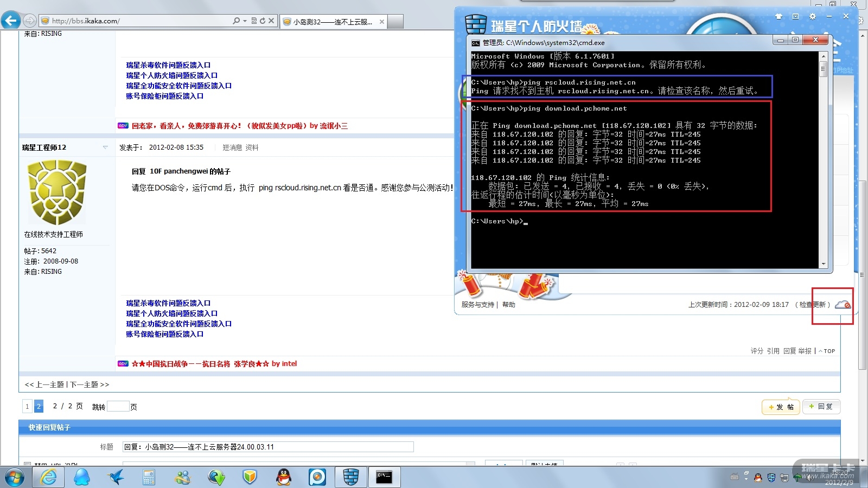Click 短消息 link in post header
This screenshot has width=868, height=488.
pyautogui.click(x=232, y=147)
